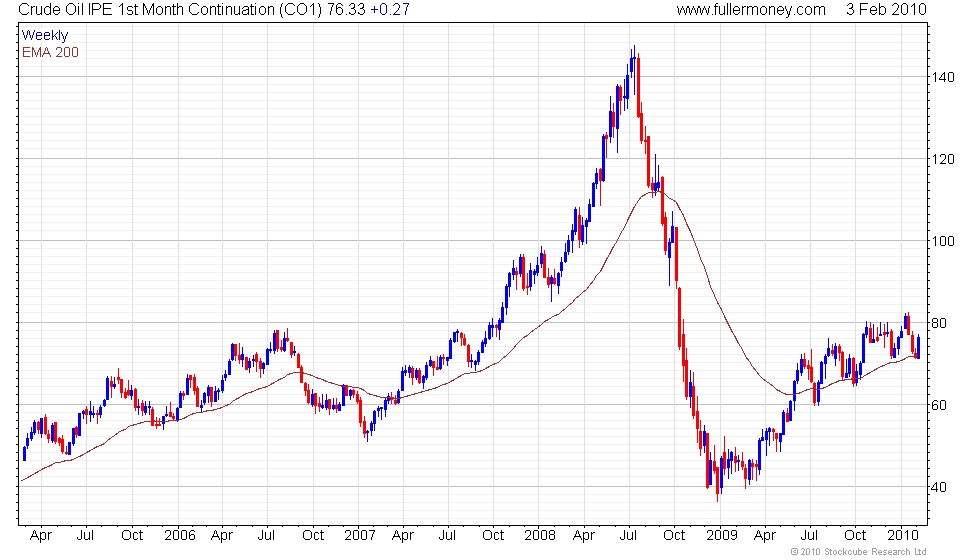The image size is (980, 560).
Task: Click the 2008 year label on time axis
Action: [x=540, y=536]
